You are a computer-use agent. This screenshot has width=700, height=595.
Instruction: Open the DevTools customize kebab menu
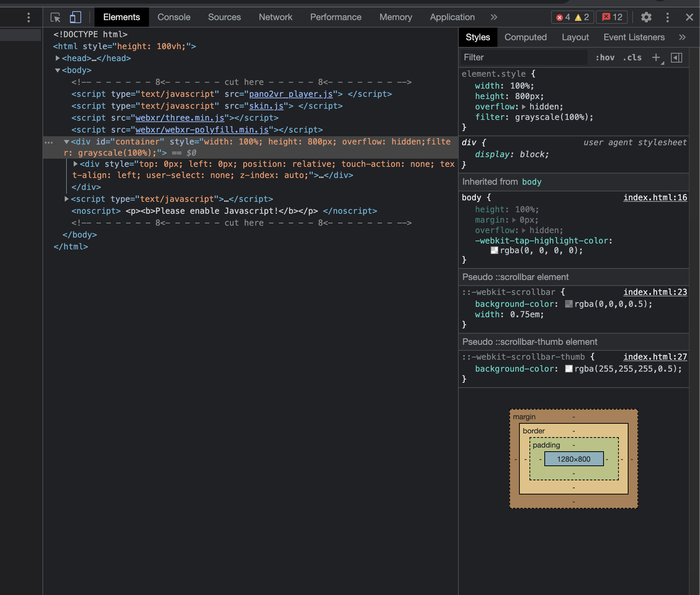click(667, 17)
